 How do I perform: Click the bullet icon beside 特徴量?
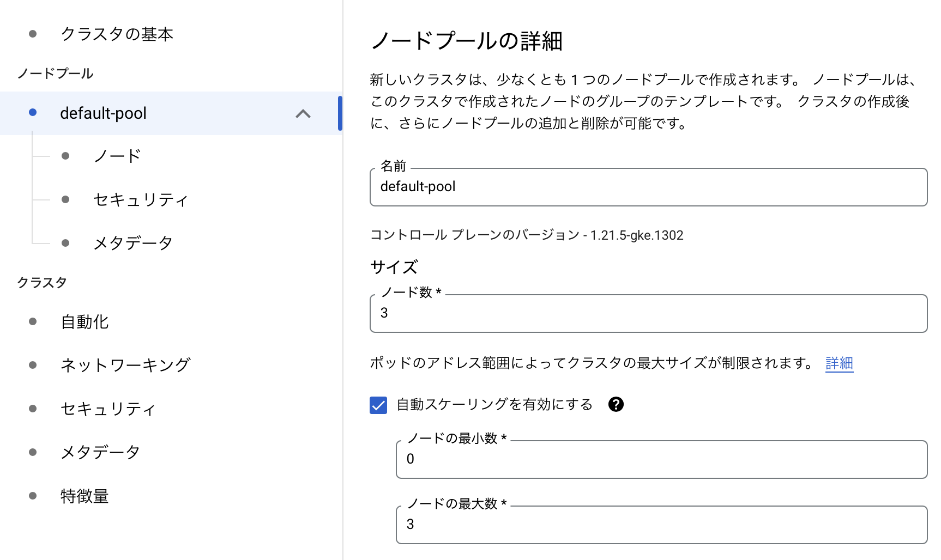[x=33, y=496]
